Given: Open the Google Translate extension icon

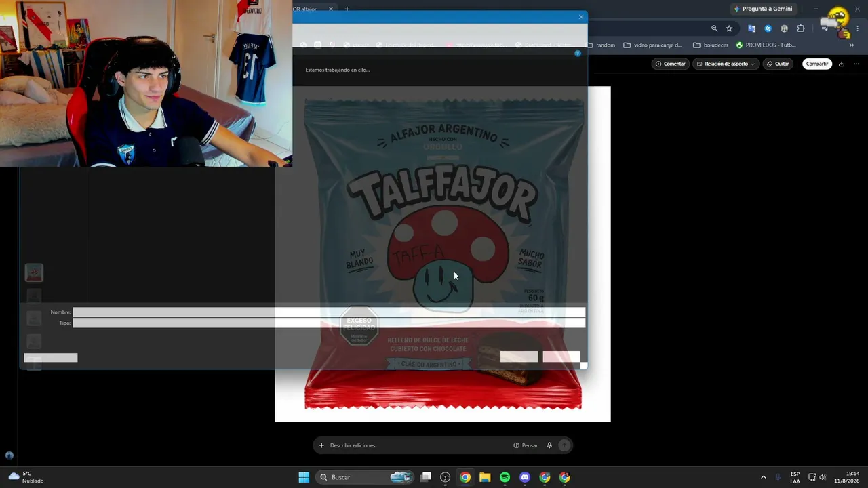Looking at the screenshot, I should point(751,28).
